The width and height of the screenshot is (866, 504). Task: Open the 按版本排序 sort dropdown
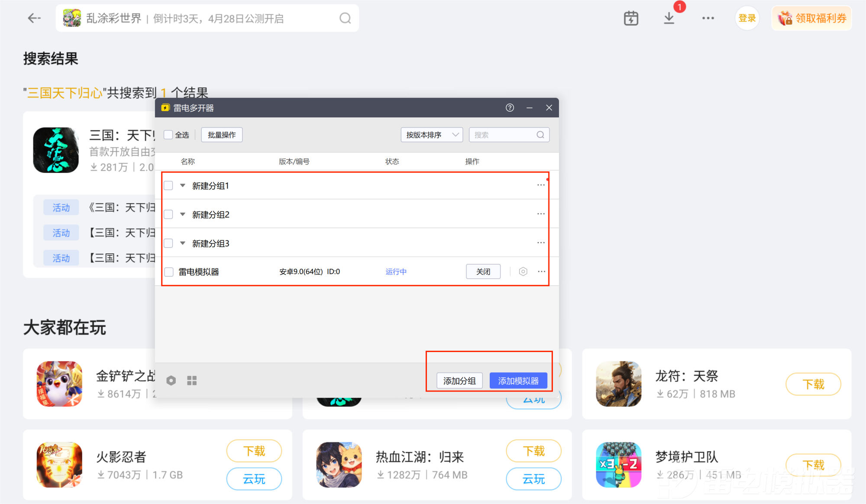tap(432, 135)
